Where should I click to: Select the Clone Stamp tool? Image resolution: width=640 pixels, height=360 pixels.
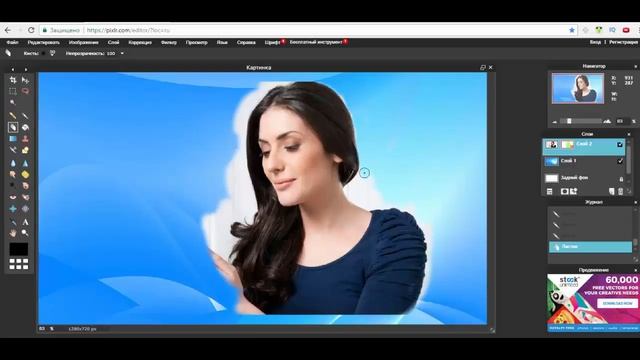[25, 139]
